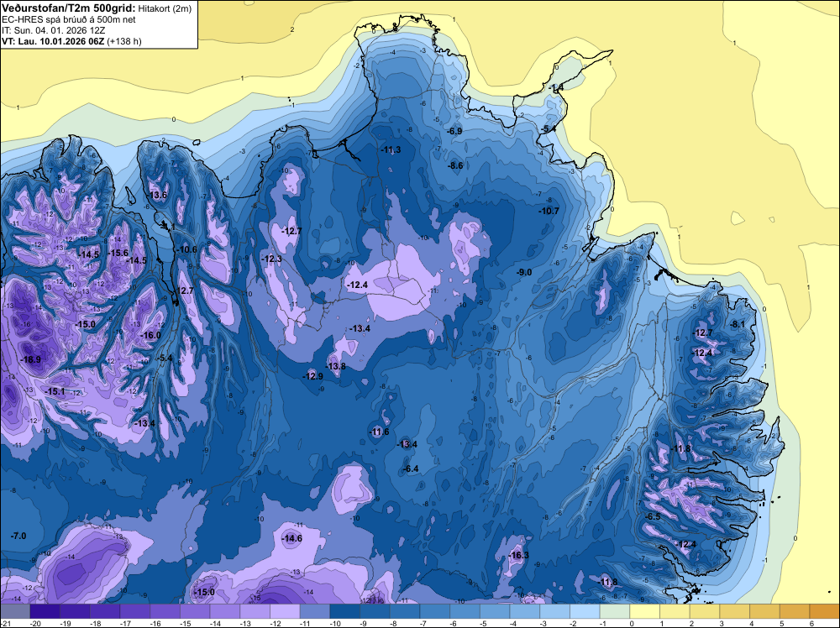Image resolution: width=840 pixels, height=628 pixels.
Task: Click the -12.3 temperature label
Action: click(x=271, y=259)
